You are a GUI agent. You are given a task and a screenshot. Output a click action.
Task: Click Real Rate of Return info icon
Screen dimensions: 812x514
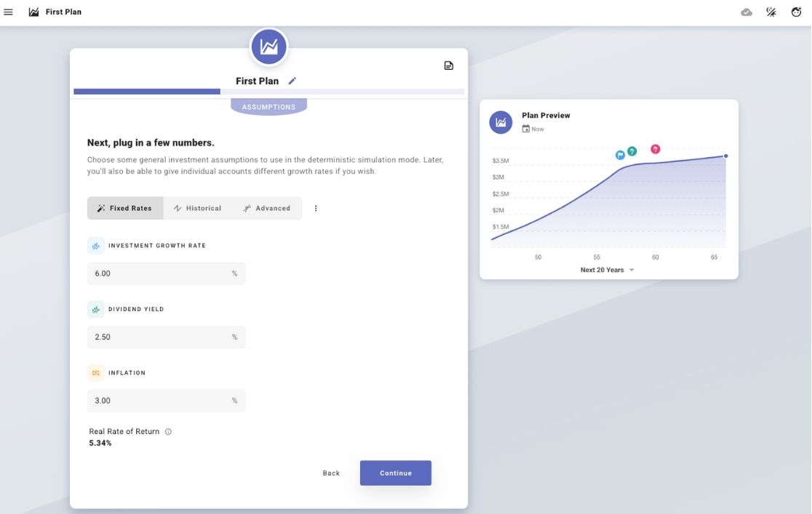pyautogui.click(x=168, y=432)
